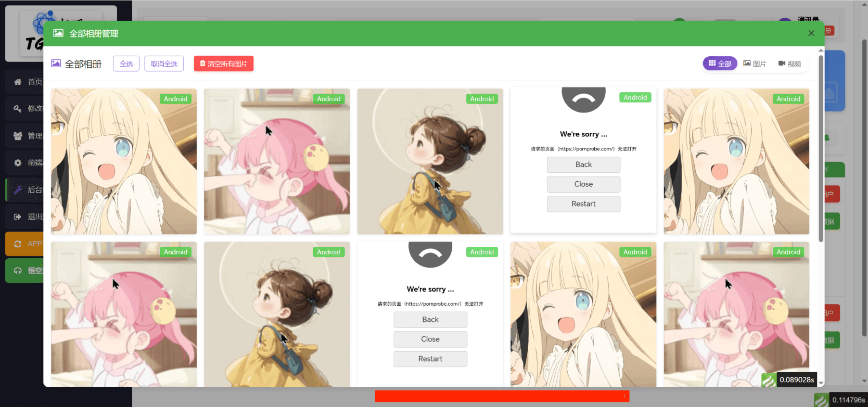Click the headset support icon
This screenshot has width=868, height=407.
pyautogui.click(x=18, y=271)
